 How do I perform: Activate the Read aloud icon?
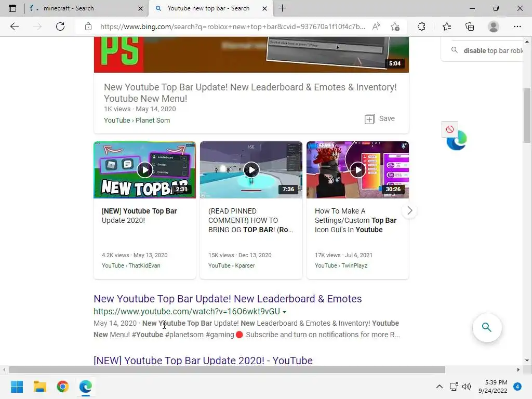[x=376, y=26]
